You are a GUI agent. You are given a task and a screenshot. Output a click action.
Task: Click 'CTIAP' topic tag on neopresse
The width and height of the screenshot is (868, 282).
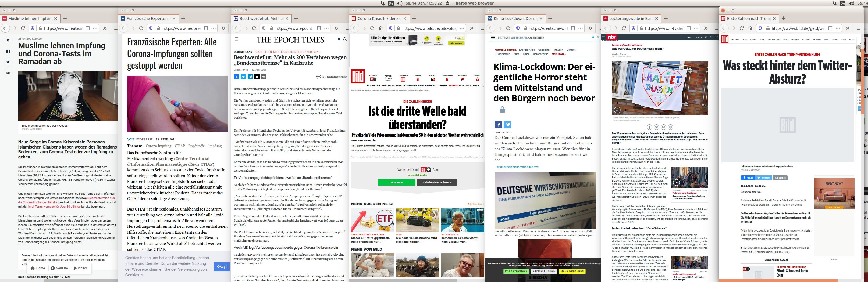(180, 146)
